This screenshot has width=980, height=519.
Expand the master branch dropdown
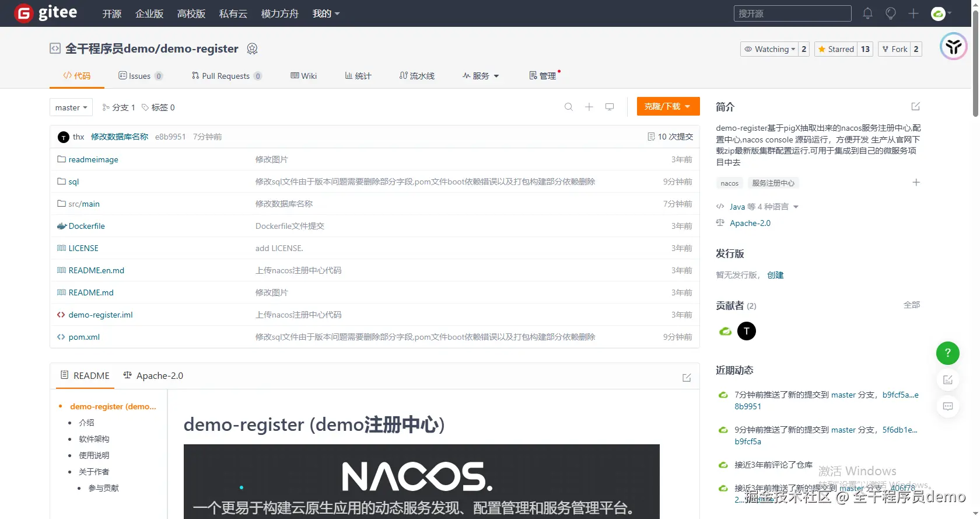click(x=71, y=107)
